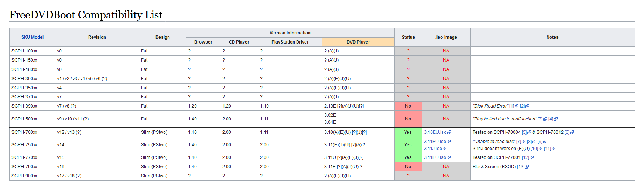Click revision cell v9 / v10 / v11 (?)
Viewport: 644px width, 194px height.
click(x=97, y=119)
